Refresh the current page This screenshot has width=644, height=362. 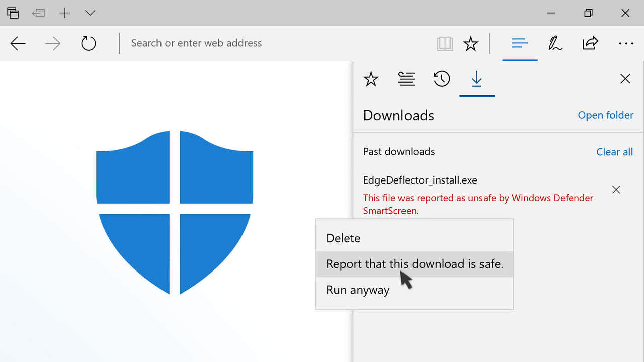point(88,43)
